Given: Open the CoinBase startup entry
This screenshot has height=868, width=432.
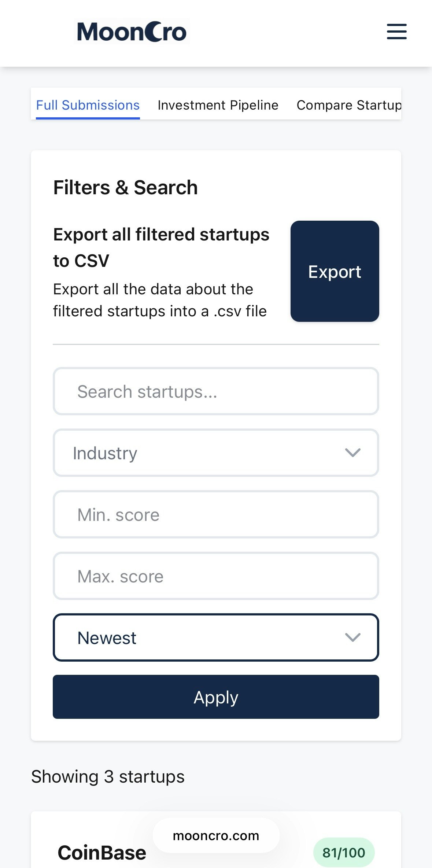Looking at the screenshot, I should pyautogui.click(x=102, y=852).
